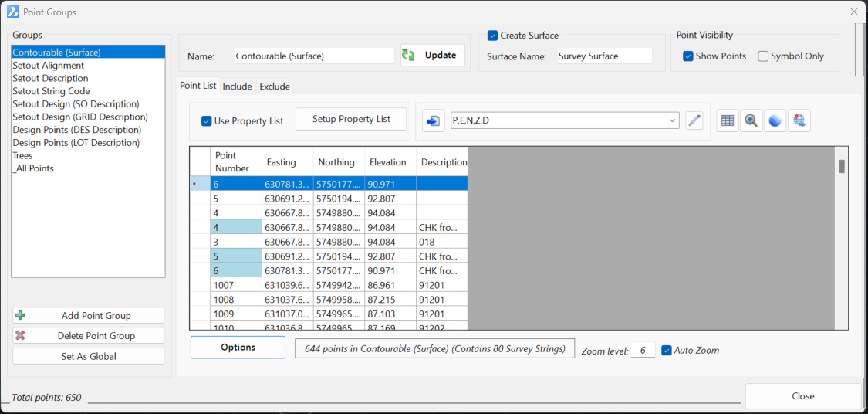The image size is (868, 414).
Task: Click the import points arrow icon
Action: click(x=434, y=120)
